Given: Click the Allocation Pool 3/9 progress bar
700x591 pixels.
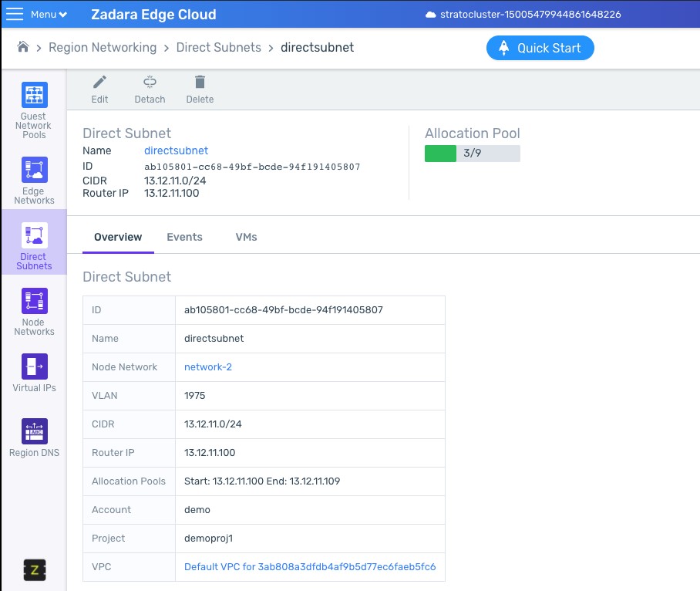Looking at the screenshot, I should [473, 154].
